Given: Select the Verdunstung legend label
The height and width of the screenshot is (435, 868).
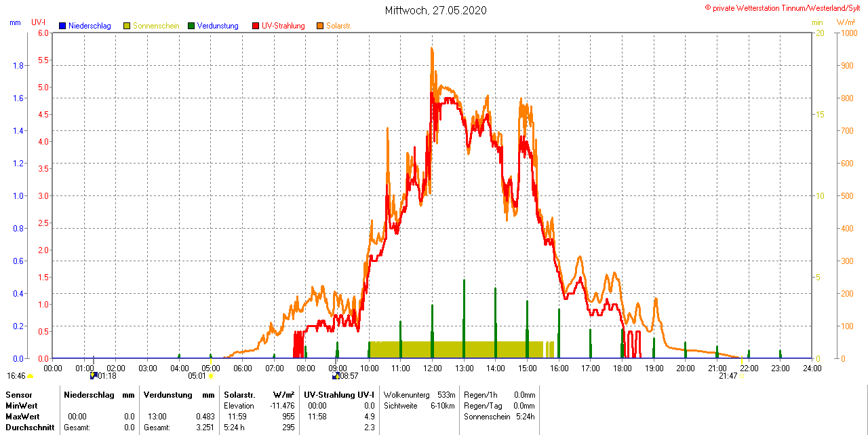Looking at the screenshot, I should (x=218, y=26).
